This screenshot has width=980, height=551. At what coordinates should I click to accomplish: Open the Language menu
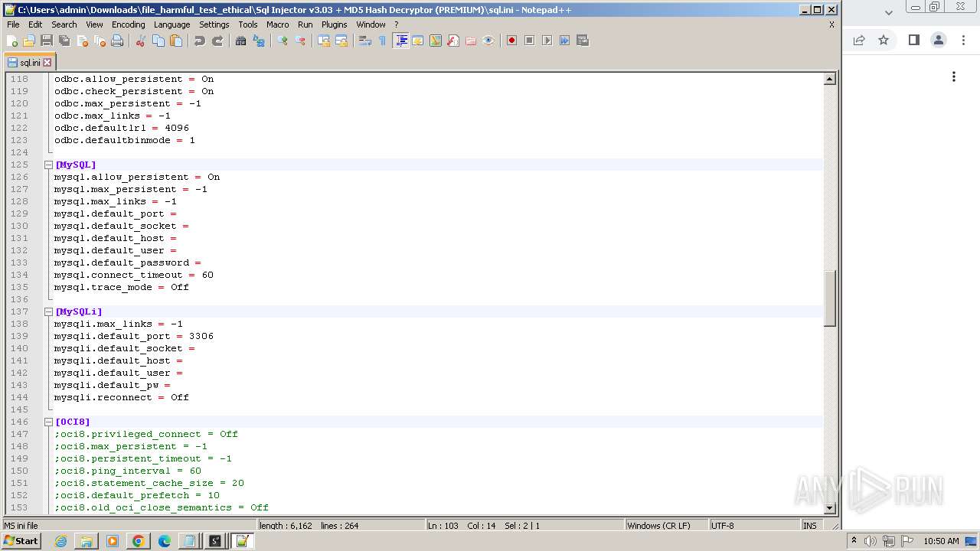pos(171,24)
